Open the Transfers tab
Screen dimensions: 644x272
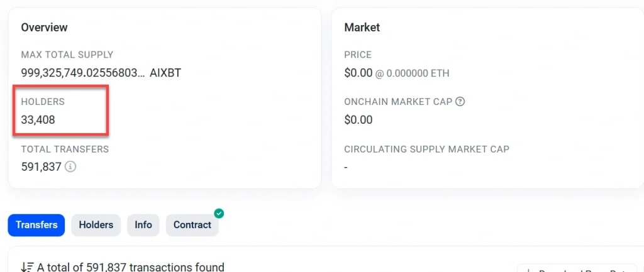point(36,225)
